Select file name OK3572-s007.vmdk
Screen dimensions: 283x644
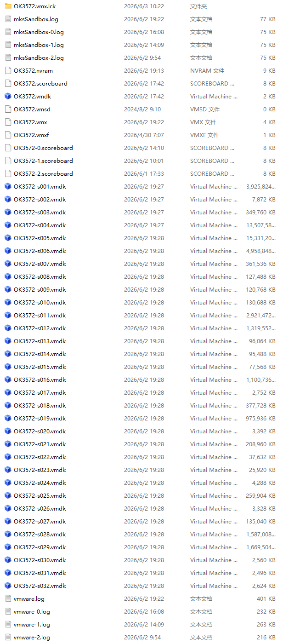pos(40,264)
